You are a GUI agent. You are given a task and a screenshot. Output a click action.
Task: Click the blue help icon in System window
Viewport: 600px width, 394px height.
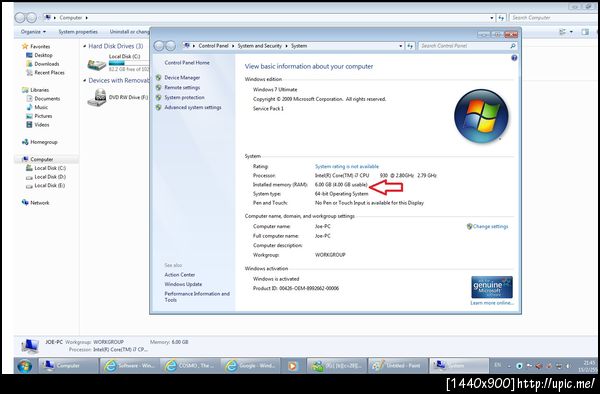(x=514, y=58)
